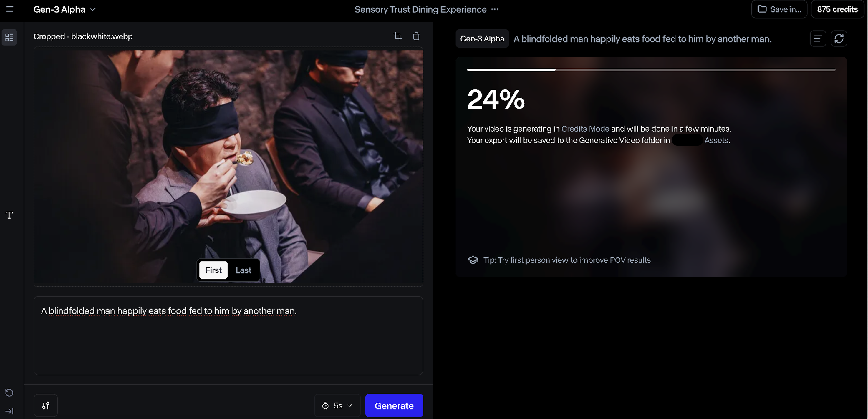868x419 pixels.
Task: Click the Generate button
Action: point(394,405)
